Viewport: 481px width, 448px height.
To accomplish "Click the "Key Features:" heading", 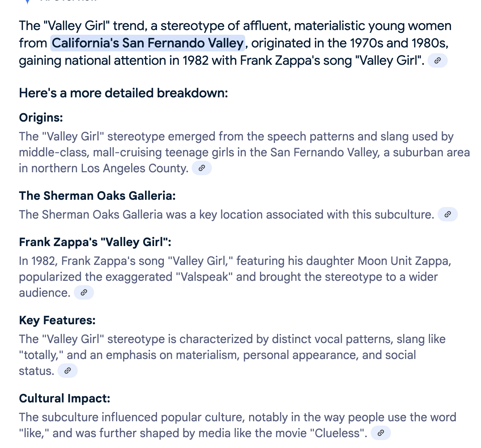I will click(x=57, y=320).
